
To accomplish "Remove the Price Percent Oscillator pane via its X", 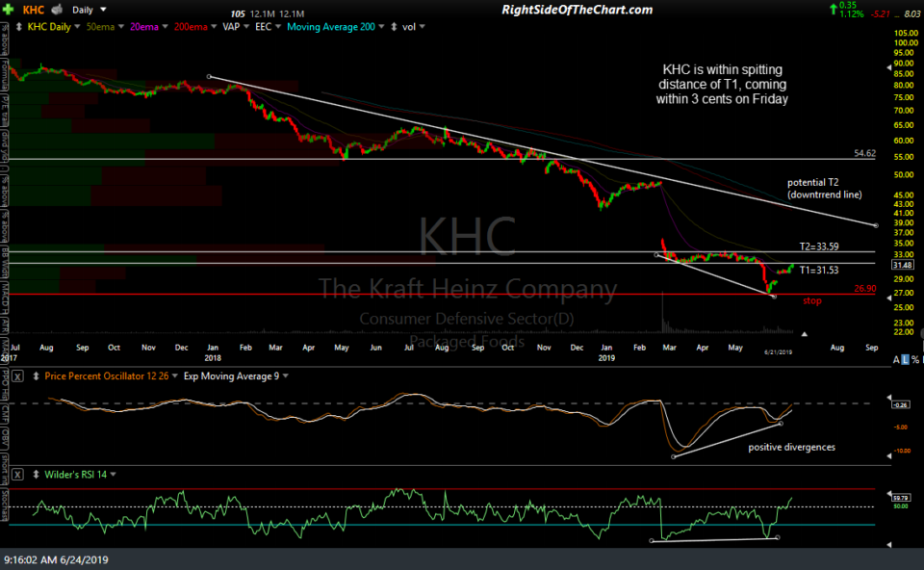I will pos(17,376).
